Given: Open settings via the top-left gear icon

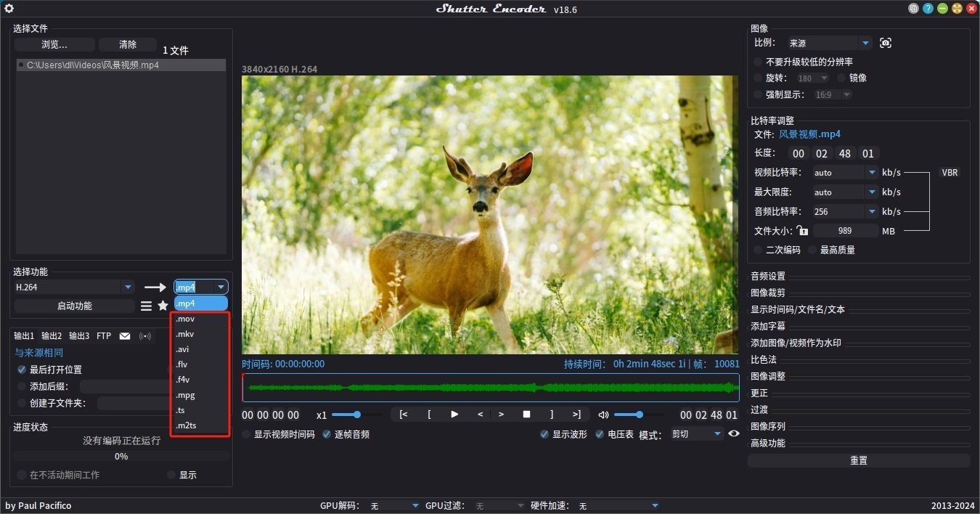Looking at the screenshot, I should pos(9,9).
